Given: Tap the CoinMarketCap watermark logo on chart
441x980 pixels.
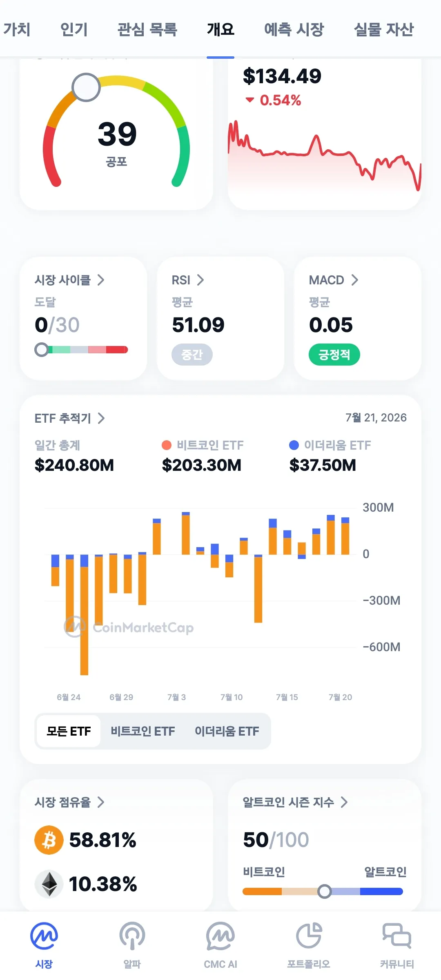Looking at the screenshot, I should click(129, 627).
